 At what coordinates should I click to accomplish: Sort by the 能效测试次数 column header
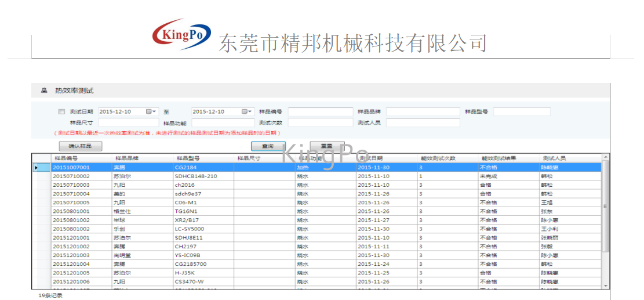tap(447, 158)
